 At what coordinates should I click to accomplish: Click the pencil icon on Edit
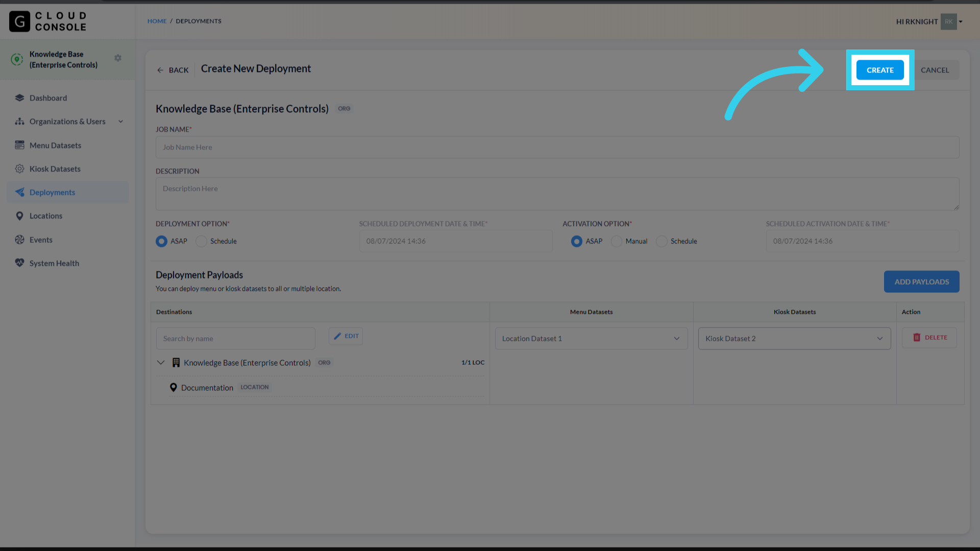[337, 336]
